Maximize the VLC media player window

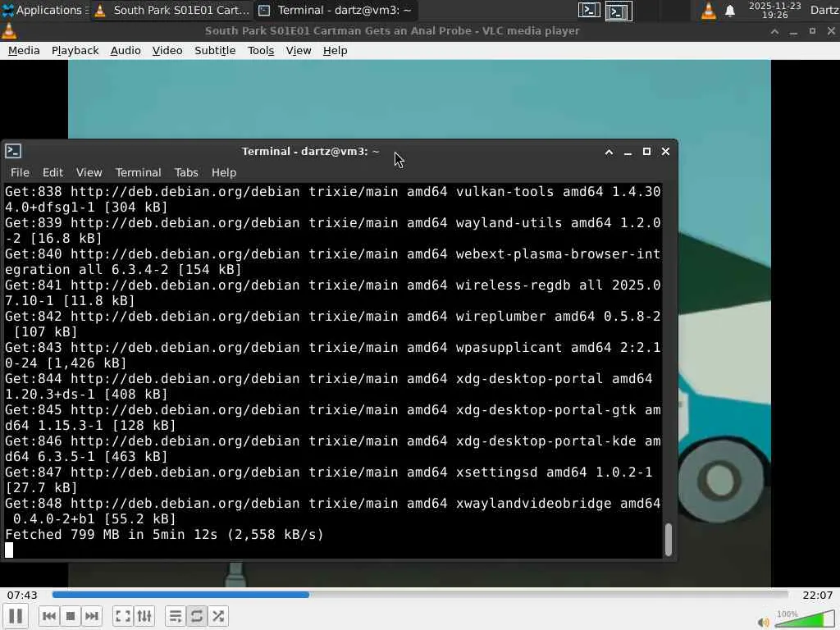[812, 32]
